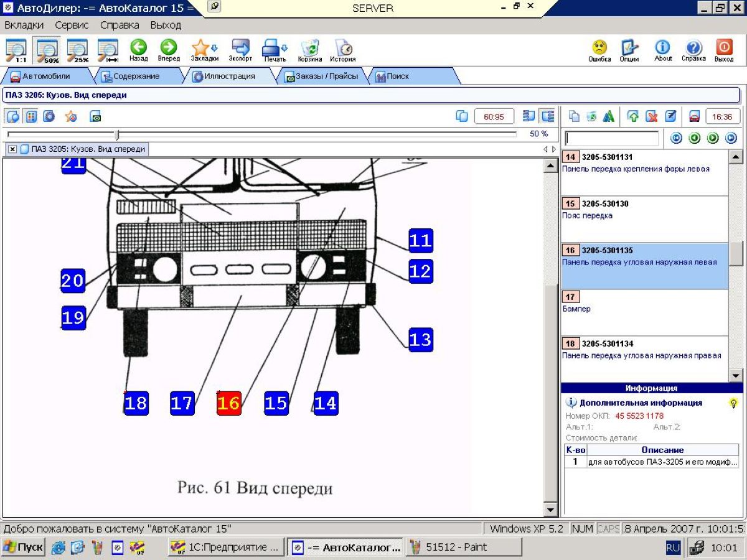Click the 1:1 zoom icon

tap(16, 51)
